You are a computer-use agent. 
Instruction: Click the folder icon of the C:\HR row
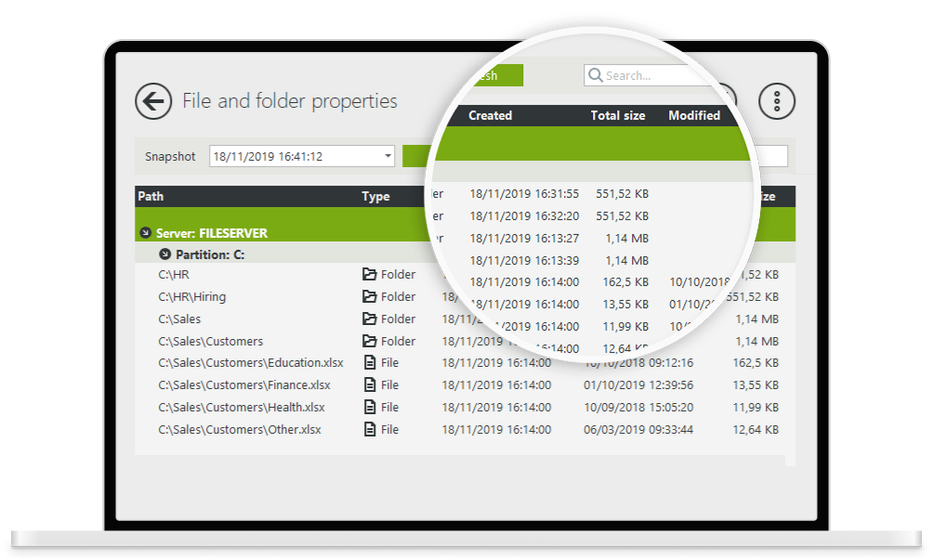370,274
